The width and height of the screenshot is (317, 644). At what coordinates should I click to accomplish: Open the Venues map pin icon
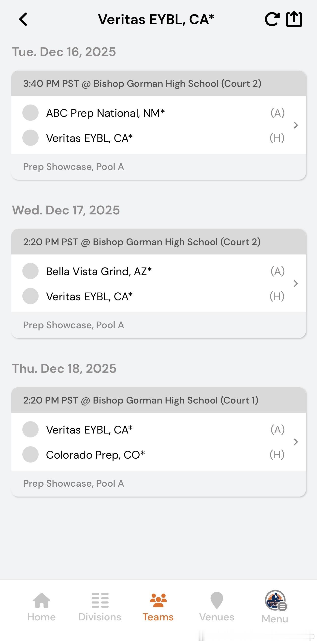[x=216, y=600]
